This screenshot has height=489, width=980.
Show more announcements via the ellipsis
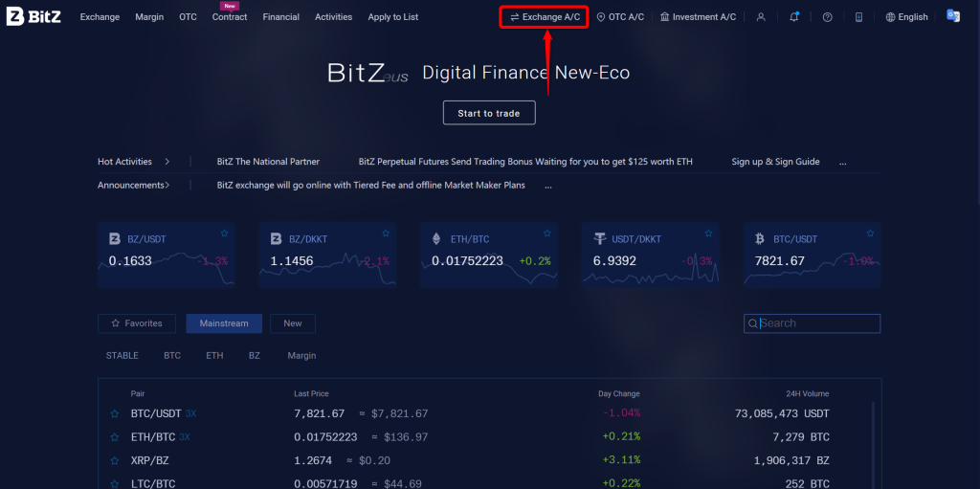tap(548, 187)
